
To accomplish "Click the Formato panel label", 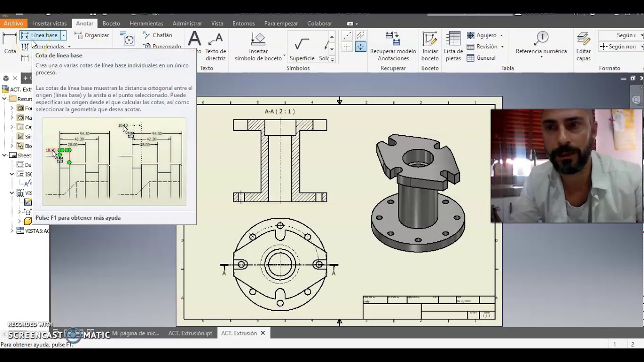I will (x=610, y=68).
